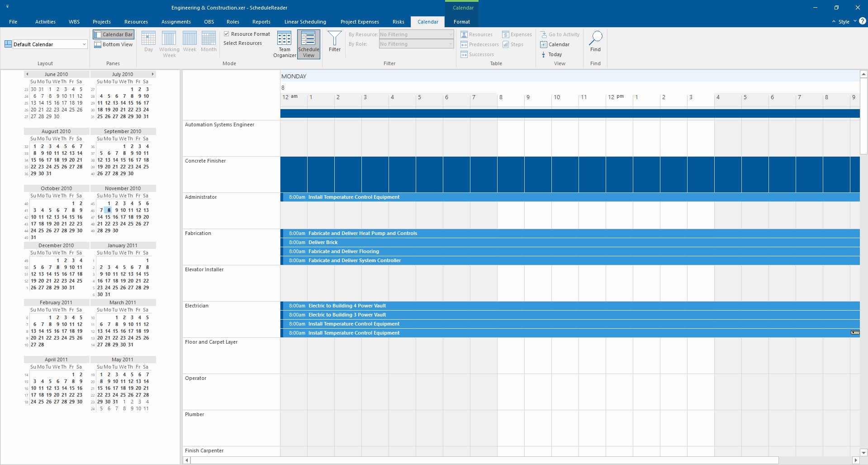The height and width of the screenshot is (465, 868).
Task: Open the quick access toolbar arrow
Action: (8, 7)
